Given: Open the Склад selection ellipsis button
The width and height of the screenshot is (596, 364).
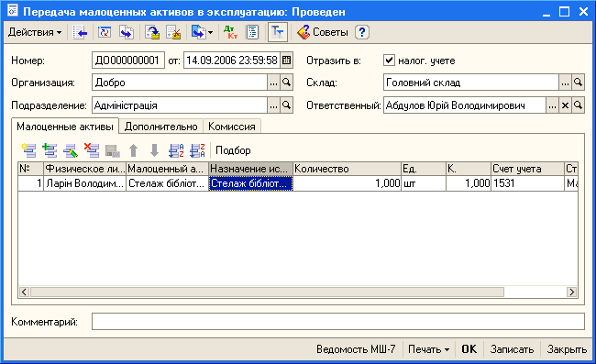Looking at the screenshot, I should [565, 83].
